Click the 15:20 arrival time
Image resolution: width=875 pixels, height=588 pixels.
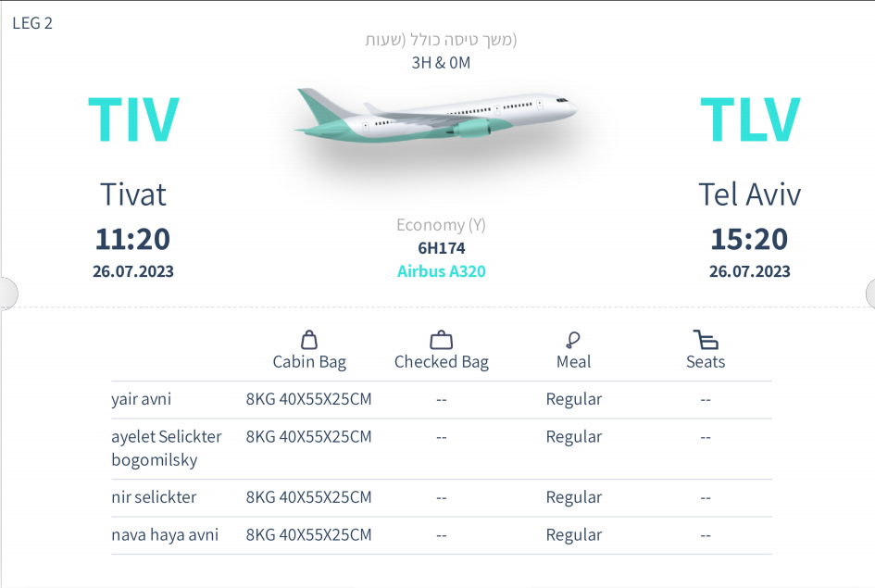pos(749,239)
